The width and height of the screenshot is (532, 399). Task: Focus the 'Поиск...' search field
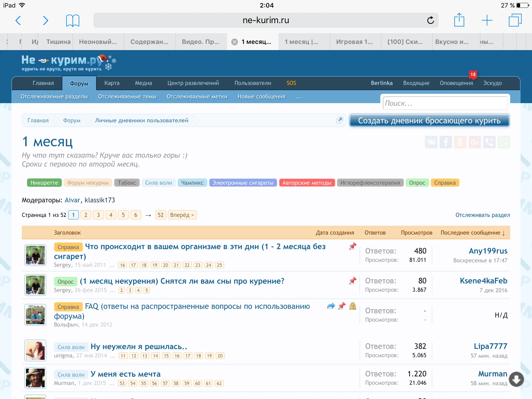(445, 103)
